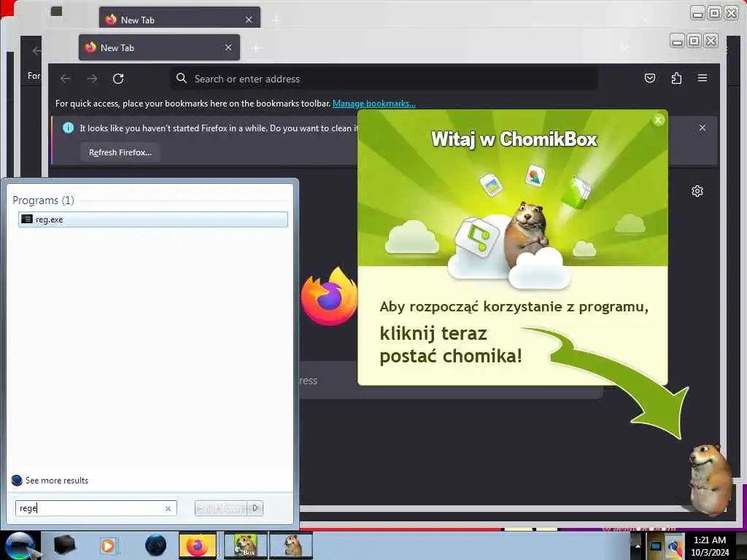
Task: Open the black box taskbar icon
Action: [64, 545]
